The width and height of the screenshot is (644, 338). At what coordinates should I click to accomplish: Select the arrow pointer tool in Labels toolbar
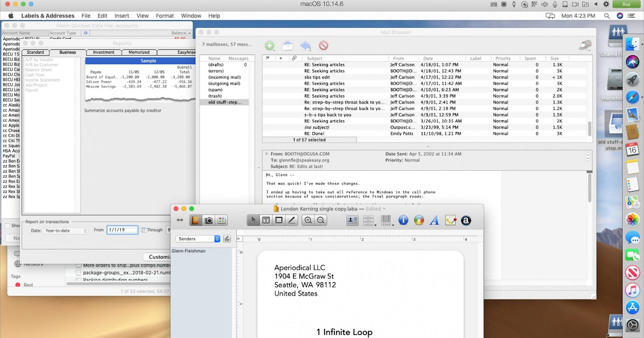[253, 220]
